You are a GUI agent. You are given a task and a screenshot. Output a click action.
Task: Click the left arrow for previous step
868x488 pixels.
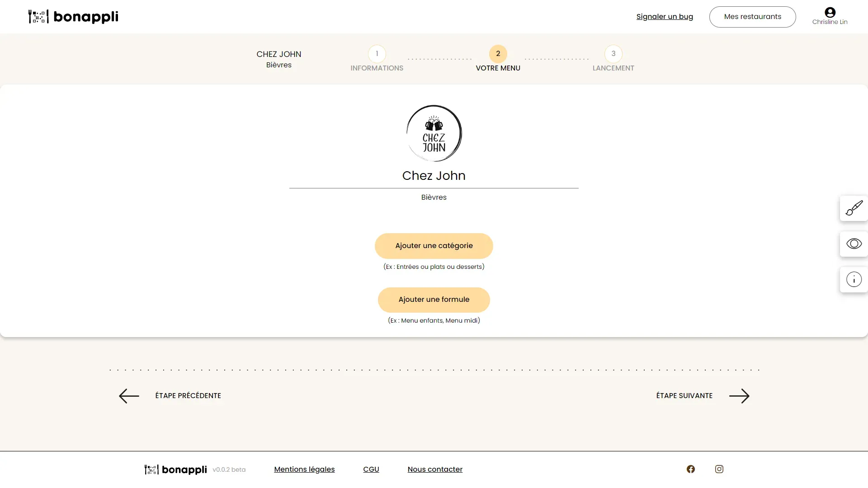[x=129, y=396]
